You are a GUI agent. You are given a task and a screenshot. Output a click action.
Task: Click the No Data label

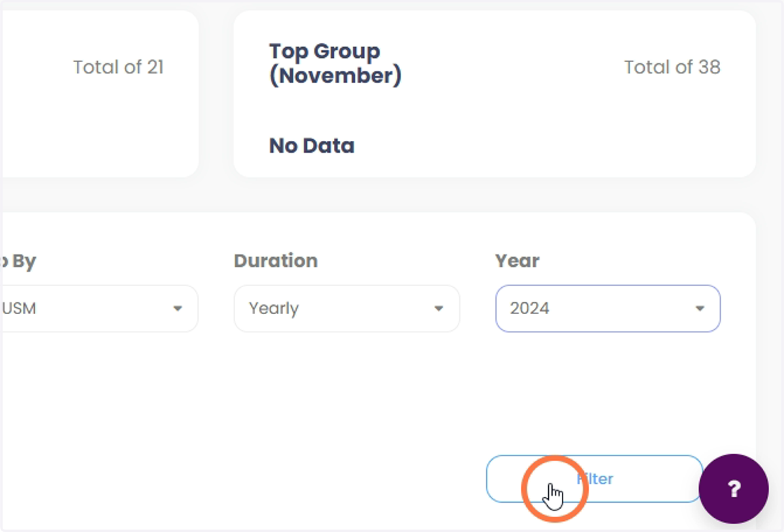point(312,146)
